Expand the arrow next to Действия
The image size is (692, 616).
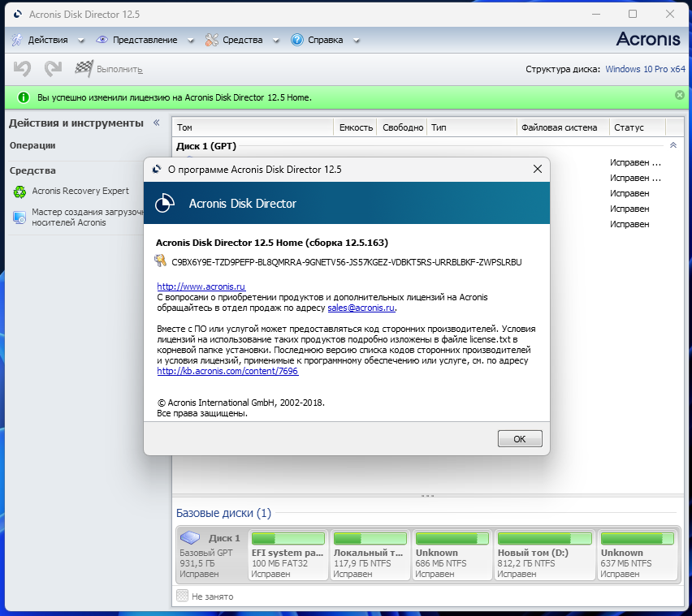click(x=80, y=41)
